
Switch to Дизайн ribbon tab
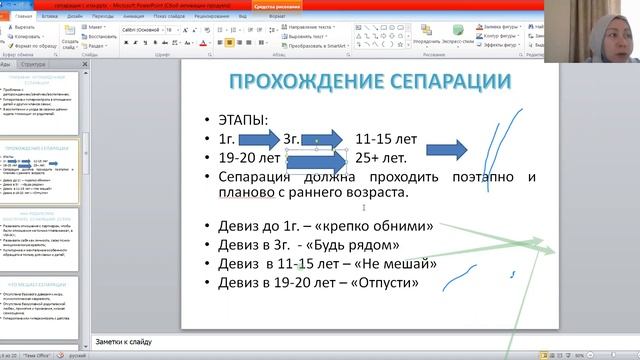75,16
